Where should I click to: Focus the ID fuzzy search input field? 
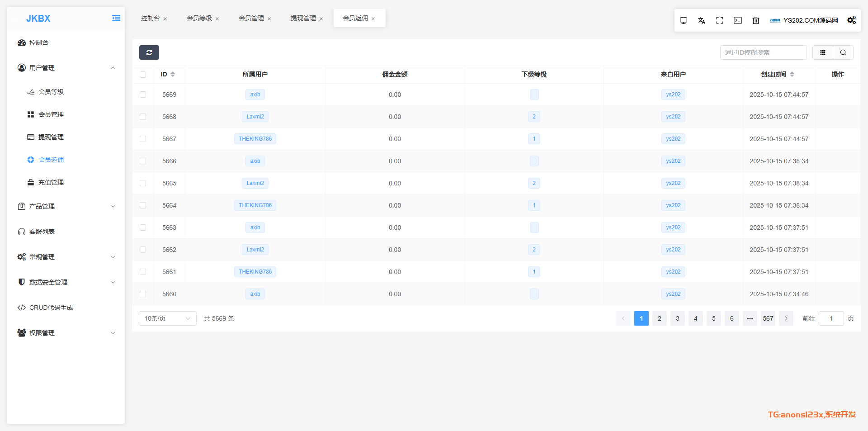click(763, 52)
